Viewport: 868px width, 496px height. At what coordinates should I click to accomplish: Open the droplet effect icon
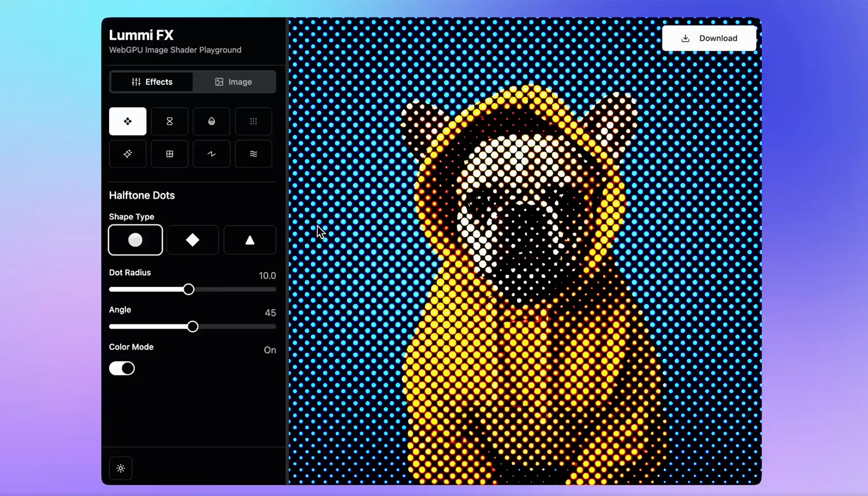click(x=211, y=121)
